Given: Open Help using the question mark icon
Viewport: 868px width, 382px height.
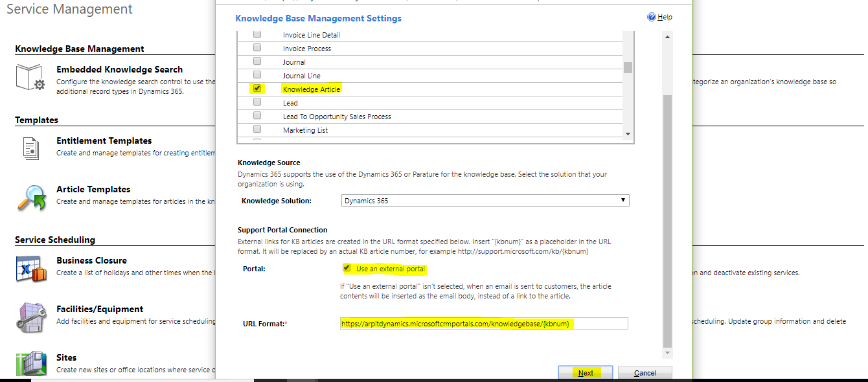Looking at the screenshot, I should (652, 17).
